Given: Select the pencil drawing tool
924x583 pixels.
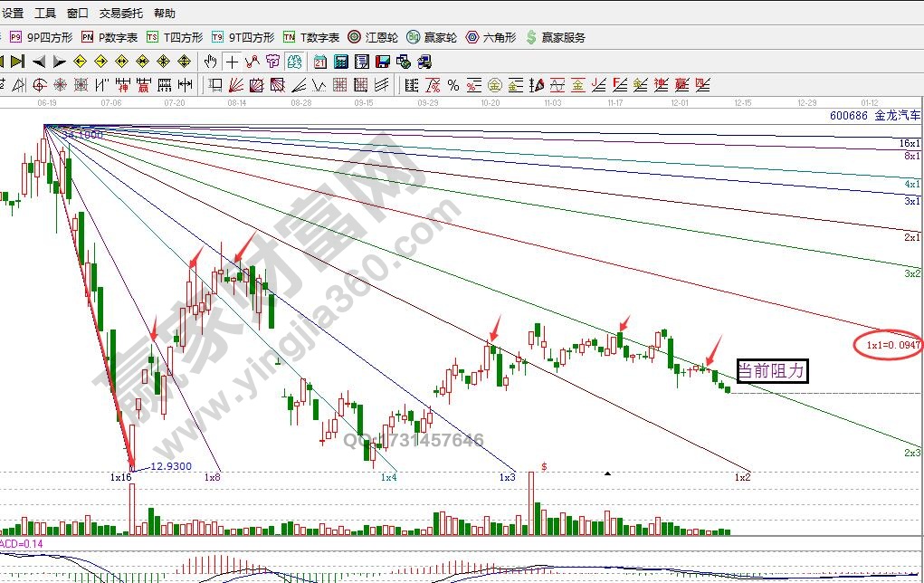Looking at the screenshot, I should coord(537,85).
